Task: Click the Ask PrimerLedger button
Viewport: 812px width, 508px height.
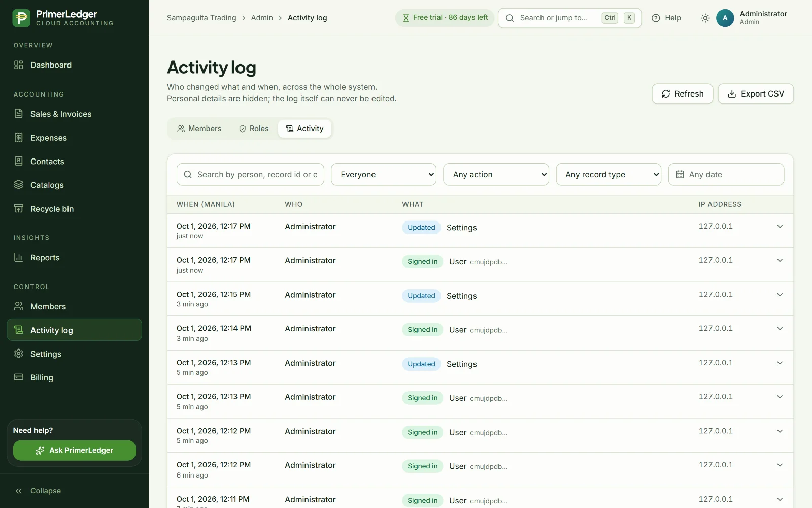Action: pyautogui.click(x=74, y=450)
